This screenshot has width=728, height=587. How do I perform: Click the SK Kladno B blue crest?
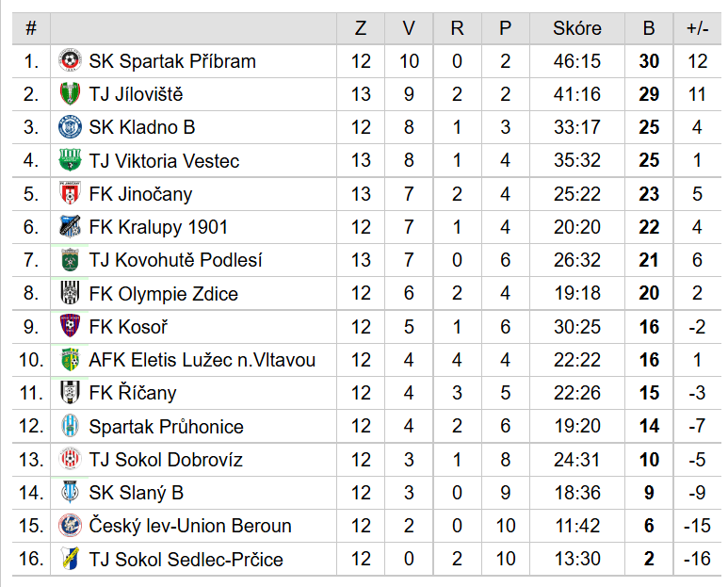70,127
